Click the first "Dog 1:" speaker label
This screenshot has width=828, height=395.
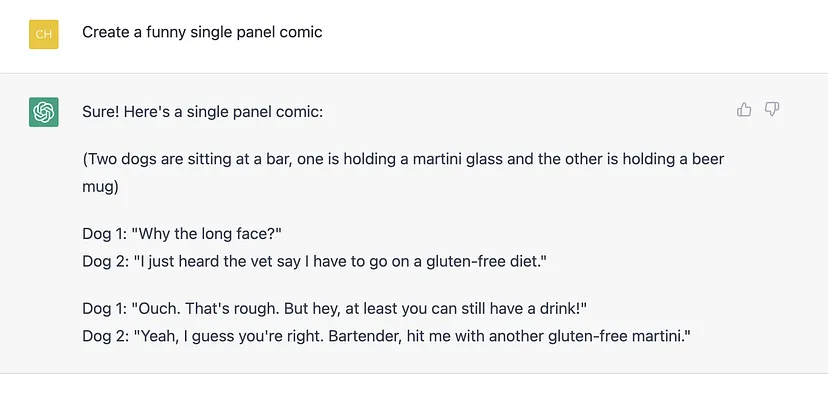pyautogui.click(x=105, y=233)
